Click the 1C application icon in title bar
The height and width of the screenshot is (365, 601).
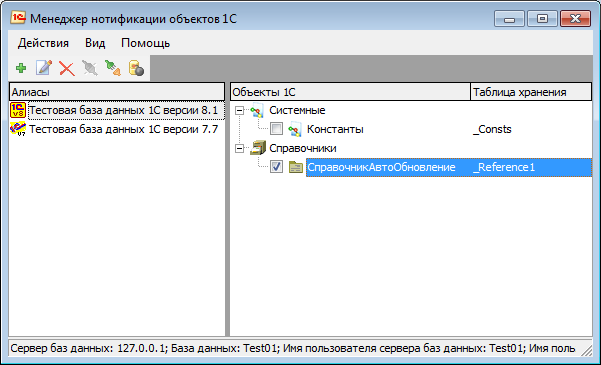click(18, 18)
